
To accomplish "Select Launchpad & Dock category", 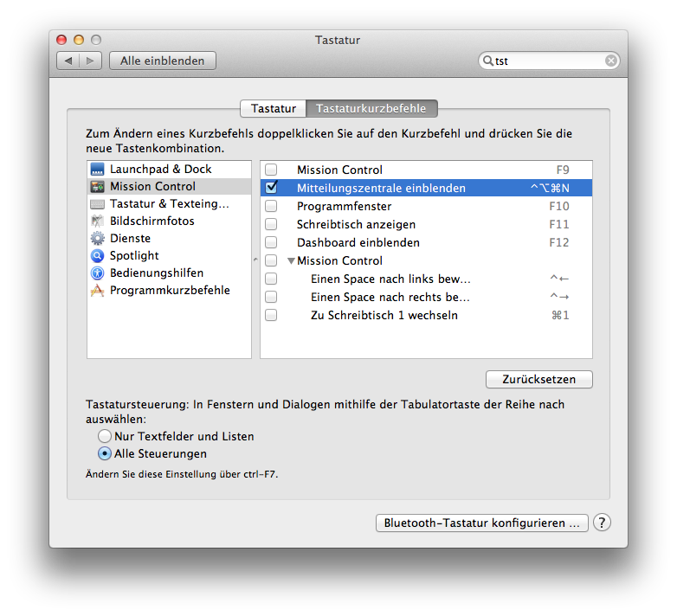I will [170, 169].
